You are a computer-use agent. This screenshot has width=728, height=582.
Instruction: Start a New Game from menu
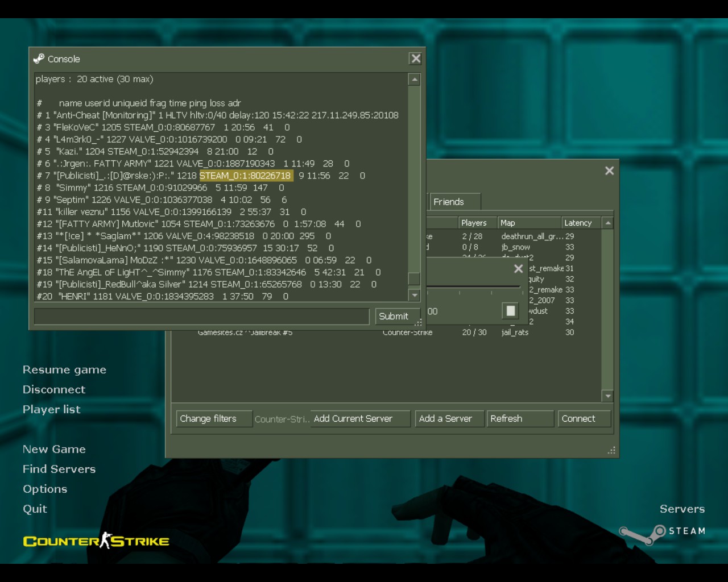[54, 449]
